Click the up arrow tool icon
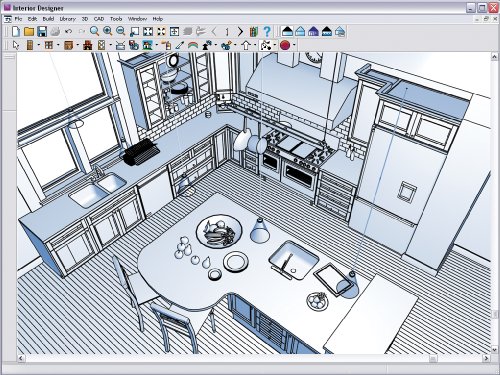The height and width of the screenshot is (375, 500). [246, 45]
